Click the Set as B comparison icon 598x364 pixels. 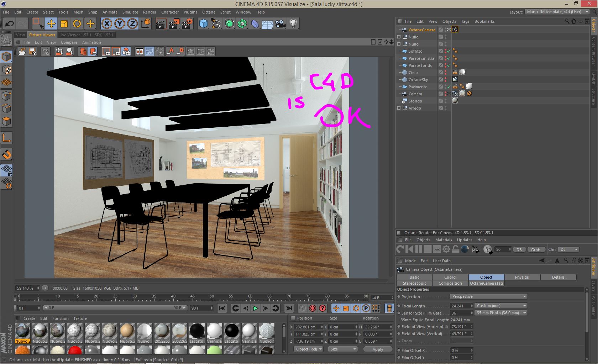tap(180, 52)
